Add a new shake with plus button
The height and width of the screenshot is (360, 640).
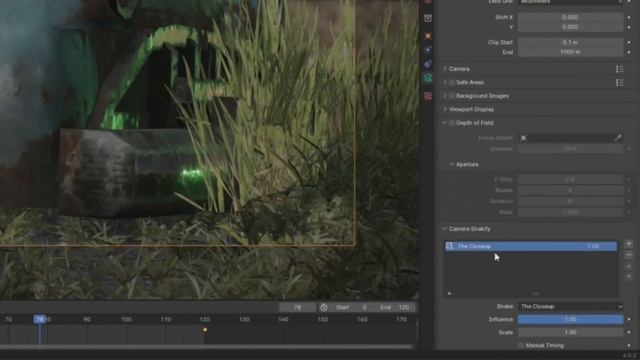click(629, 244)
